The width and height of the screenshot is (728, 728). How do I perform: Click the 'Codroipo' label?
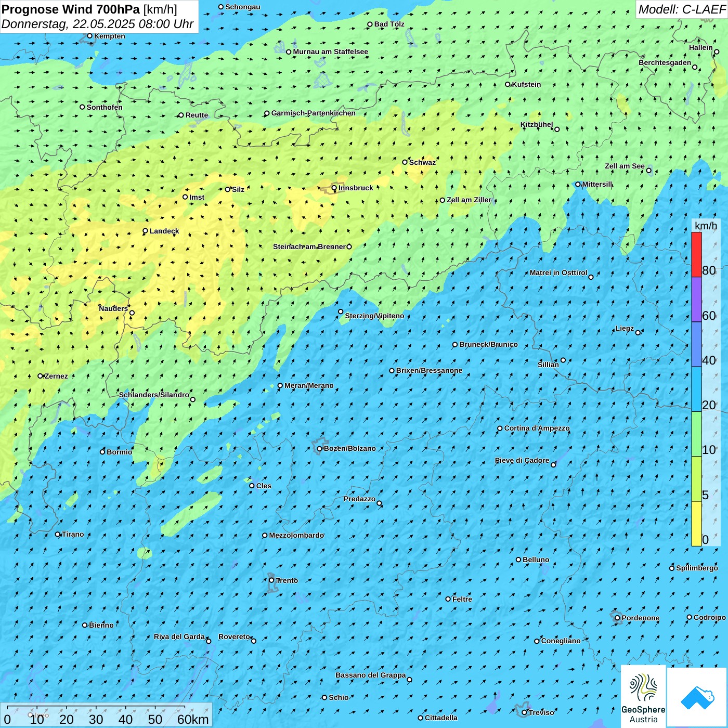[710, 617]
